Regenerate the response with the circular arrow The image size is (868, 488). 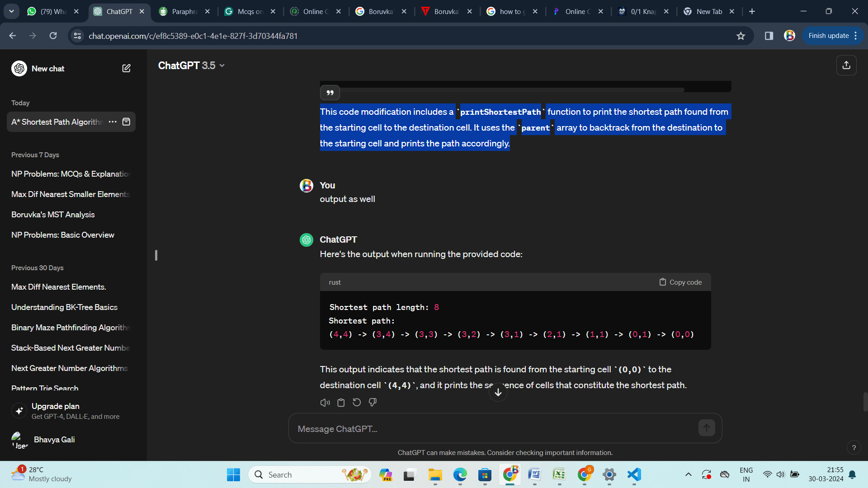point(357,402)
